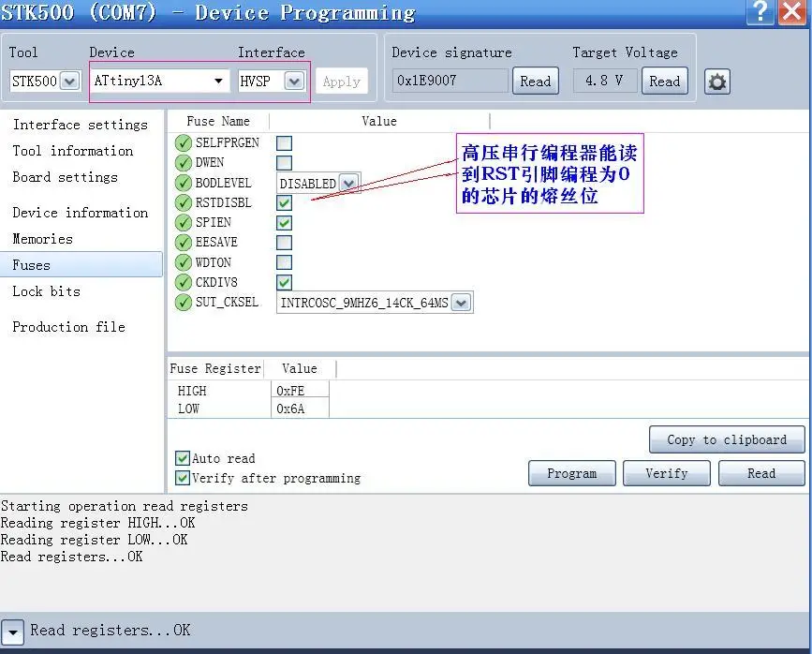The height and width of the screenshot is (654, 812).
Task: Toggle the RSTDISBL fuse checkbox
Action: (x=285, y=202)
